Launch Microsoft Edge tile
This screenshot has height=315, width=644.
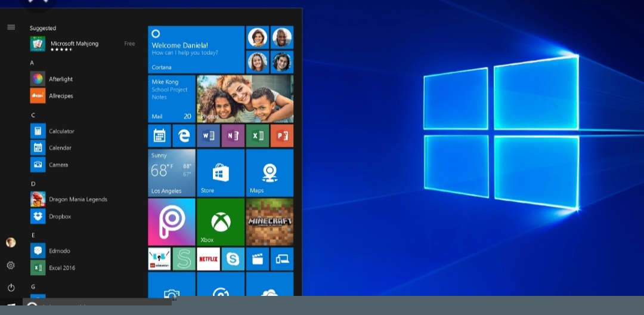184,135
